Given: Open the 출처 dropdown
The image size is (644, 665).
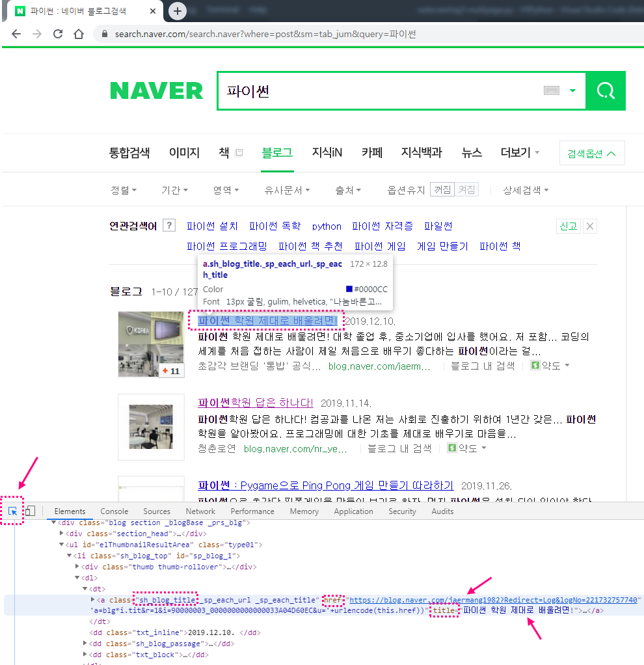Looking at the screenshot, I should pos(348,191).
